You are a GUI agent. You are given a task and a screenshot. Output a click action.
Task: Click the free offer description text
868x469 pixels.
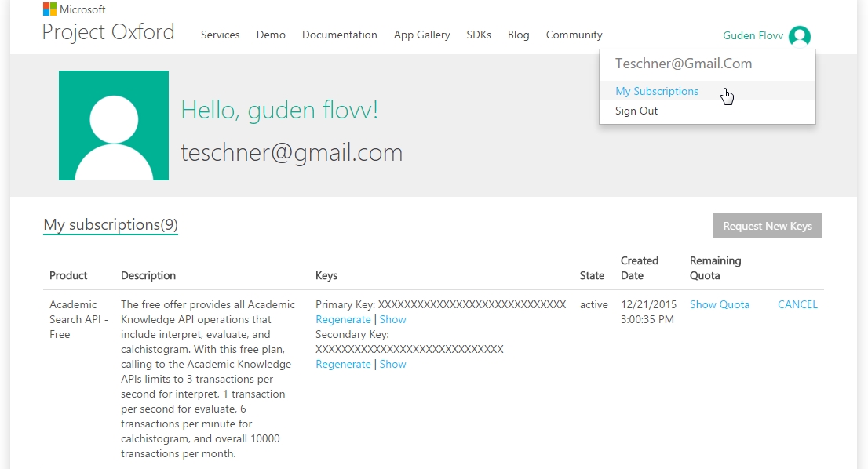pos(208,379)
